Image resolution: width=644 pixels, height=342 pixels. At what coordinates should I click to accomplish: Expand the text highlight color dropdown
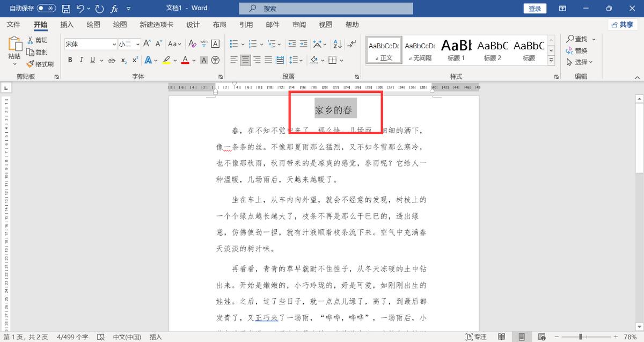coord(176,60)
